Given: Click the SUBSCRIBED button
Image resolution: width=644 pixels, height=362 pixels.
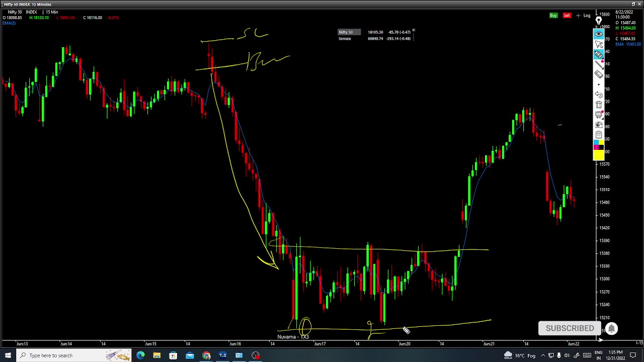Looking at the screenshot, I should pyautogui.click(x=570, y=328).
